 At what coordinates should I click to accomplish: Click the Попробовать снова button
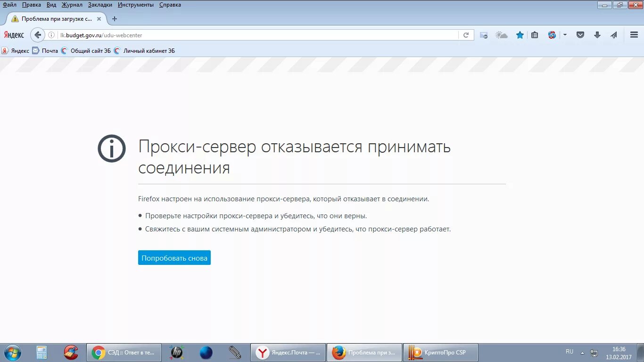coord(174,258)
